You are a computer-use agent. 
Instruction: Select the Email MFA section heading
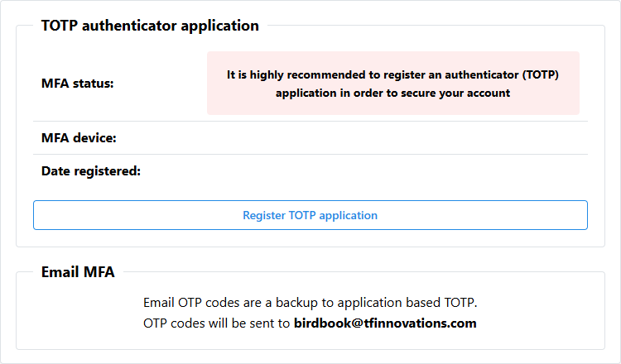point(78,272)
